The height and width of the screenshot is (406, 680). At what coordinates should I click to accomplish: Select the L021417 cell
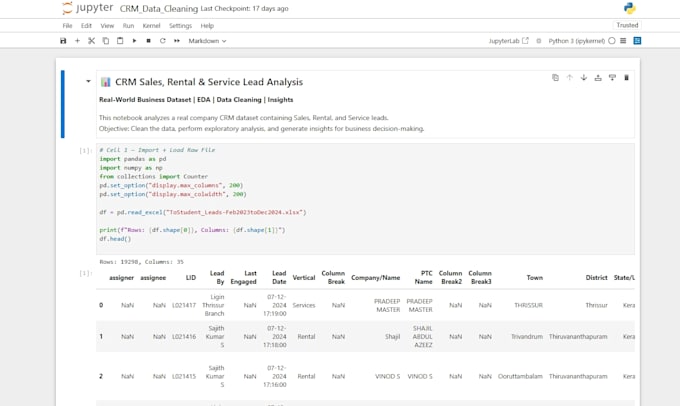pos(184,305)
